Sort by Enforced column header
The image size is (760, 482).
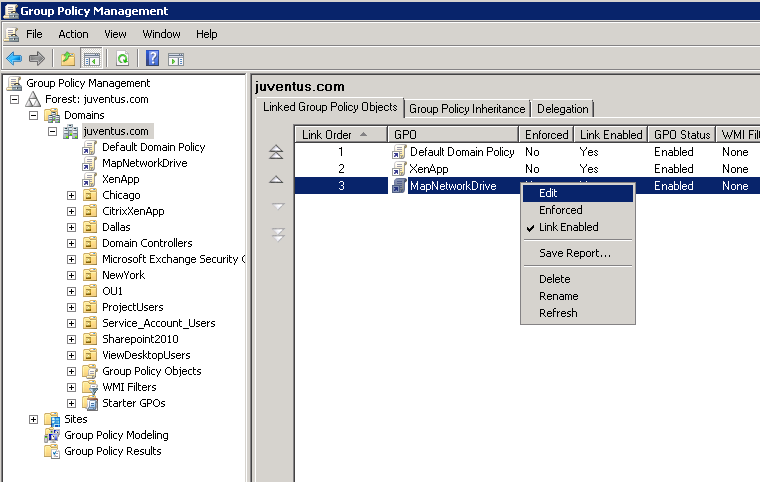tap(546, 134)
